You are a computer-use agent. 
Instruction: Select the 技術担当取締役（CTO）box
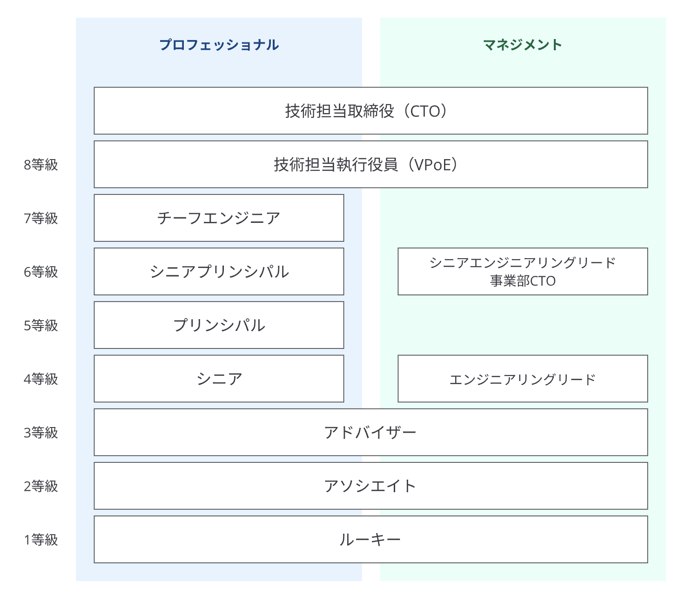370,111
